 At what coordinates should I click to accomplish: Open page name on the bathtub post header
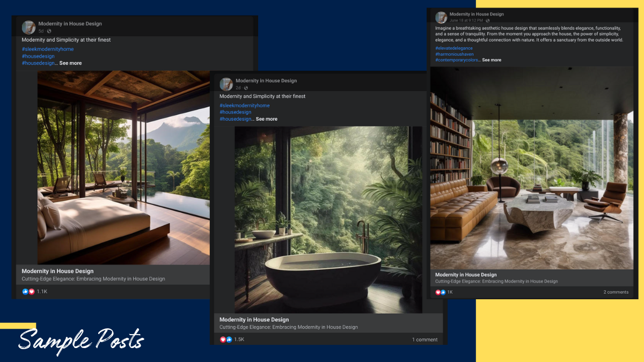tap(266, 80)
